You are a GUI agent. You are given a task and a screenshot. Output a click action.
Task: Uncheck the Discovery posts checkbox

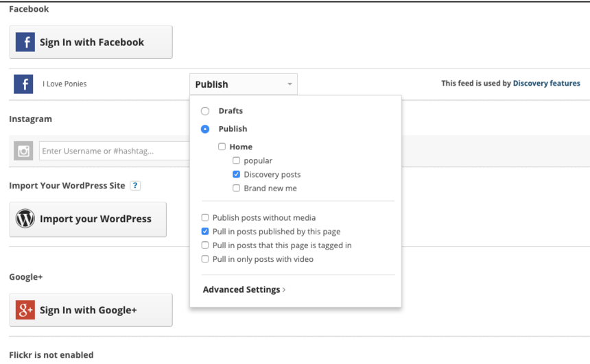coord(236,174)
